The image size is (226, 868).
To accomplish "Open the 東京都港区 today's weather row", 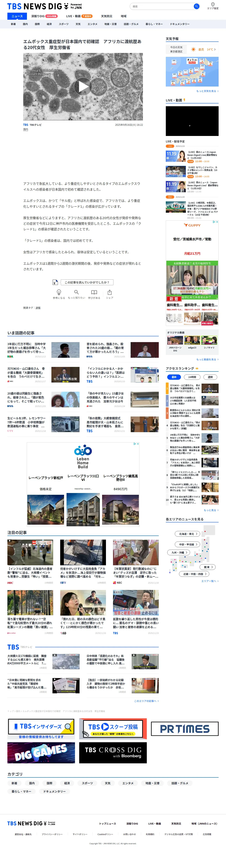I will click(x=192, y=49).
